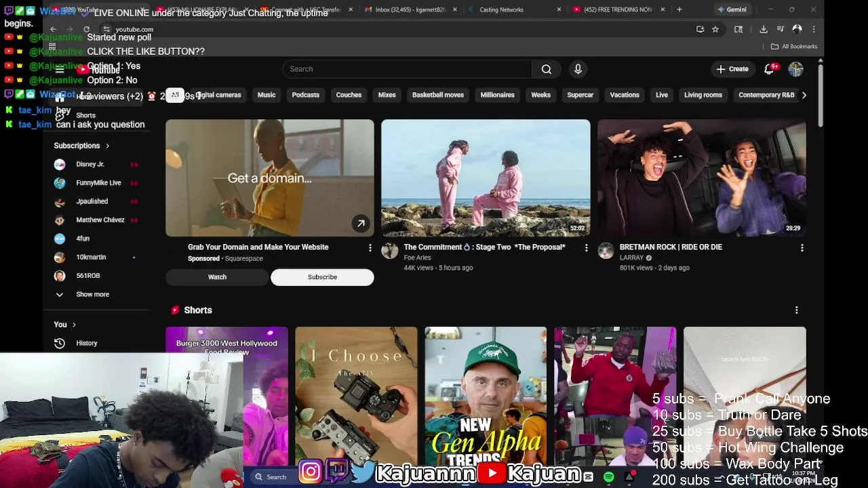Open Jpaulished subscription channel
Image resolution: width=868 pixels, height=488 pixels.
[x=92, y=201]
